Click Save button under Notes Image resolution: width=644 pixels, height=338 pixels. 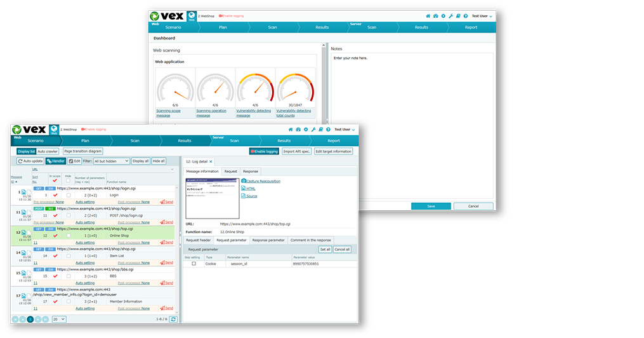coord(431,206)
